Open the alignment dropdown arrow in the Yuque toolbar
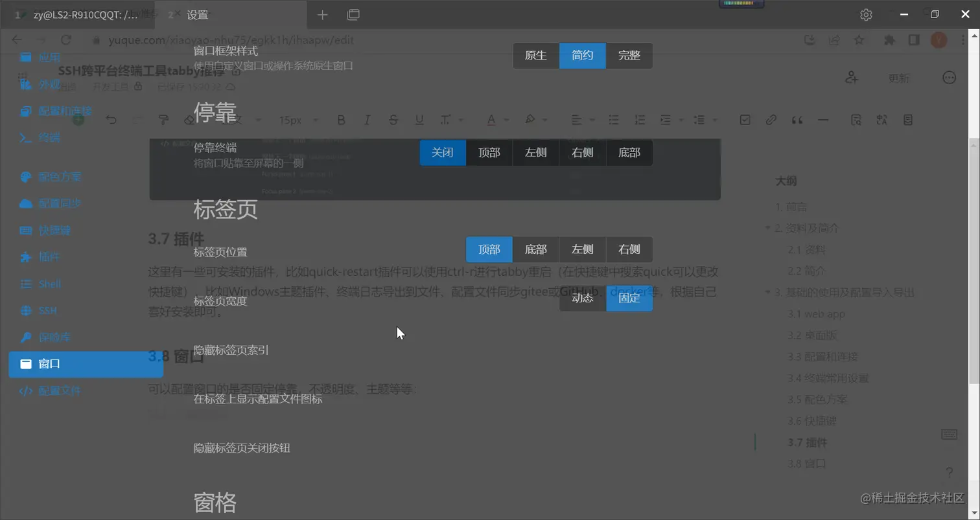980x520 pixels. coord(591,120)
